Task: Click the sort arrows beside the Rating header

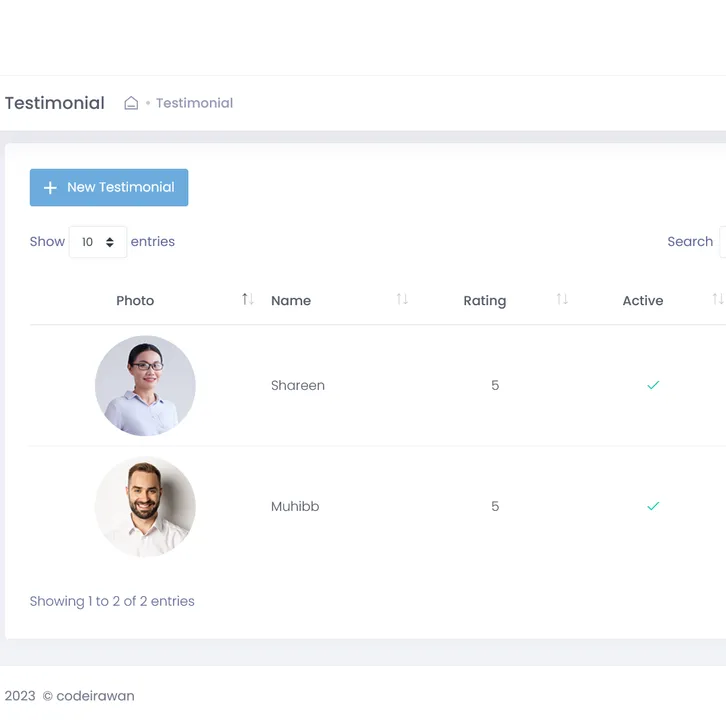Action: click(562, 300)
